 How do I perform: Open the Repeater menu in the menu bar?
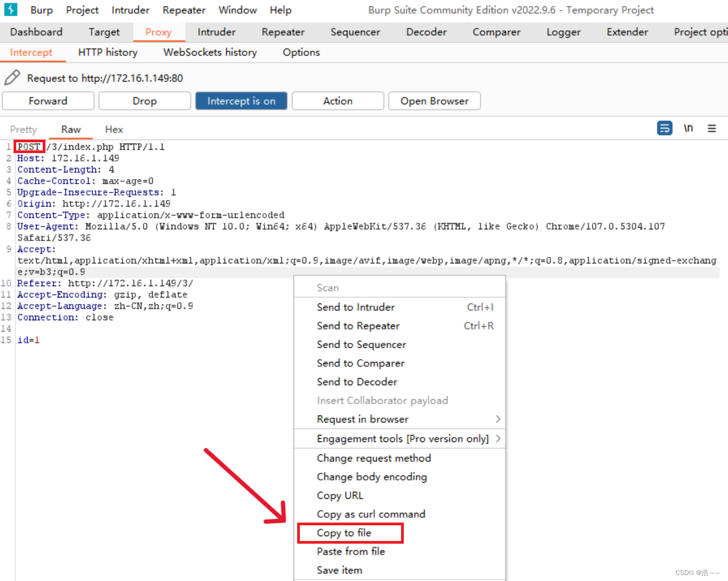pos(184,10)
